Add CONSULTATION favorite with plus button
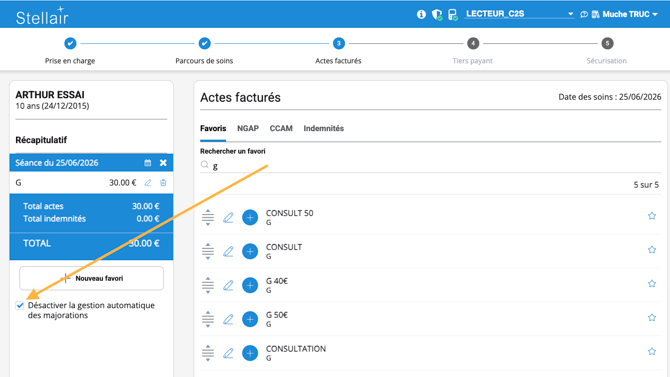 pyautogui.click(x=250, y=353)
